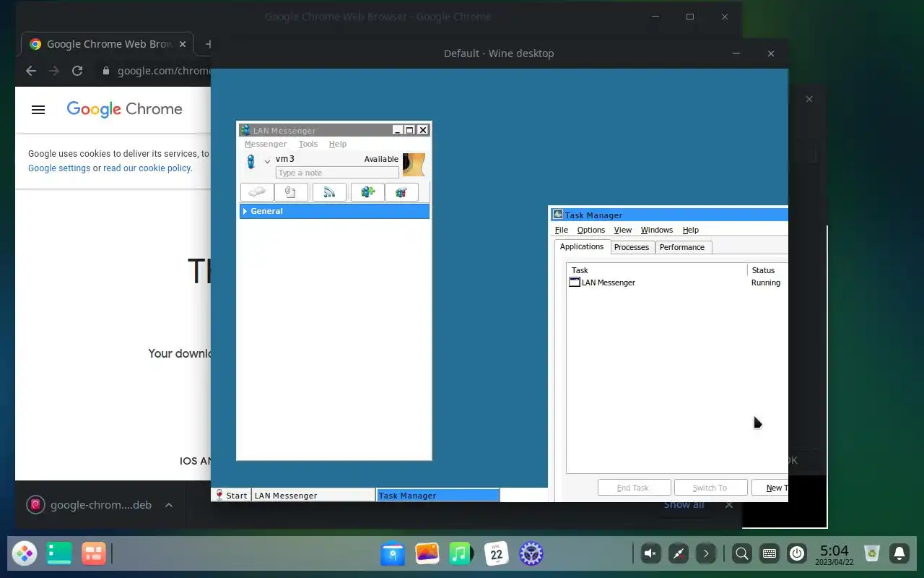
Task: Open the green Music app dock icon
Action: coord(461,553)
